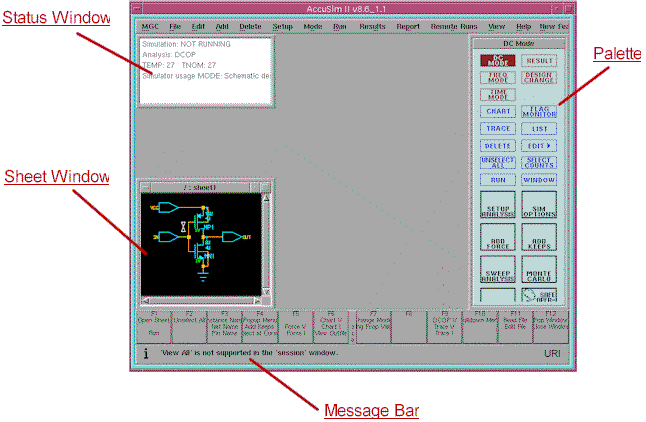
Task: Click the DESIGN CHANGE palette button
Action: [x=539, y=77]
